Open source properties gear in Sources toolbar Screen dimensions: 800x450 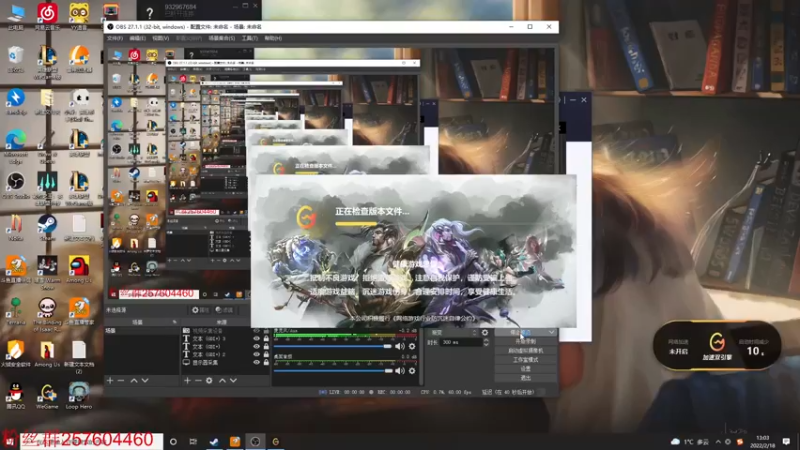tap(209, 381)
